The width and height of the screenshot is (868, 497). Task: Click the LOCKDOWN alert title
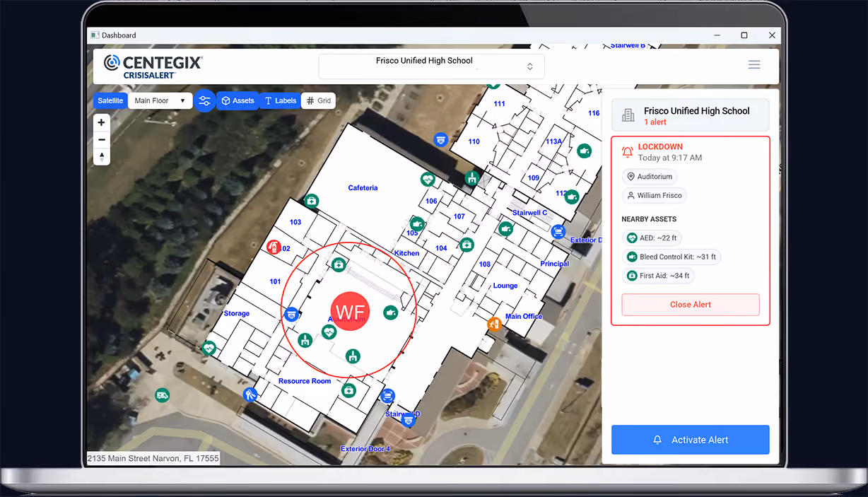click(660, 147)
